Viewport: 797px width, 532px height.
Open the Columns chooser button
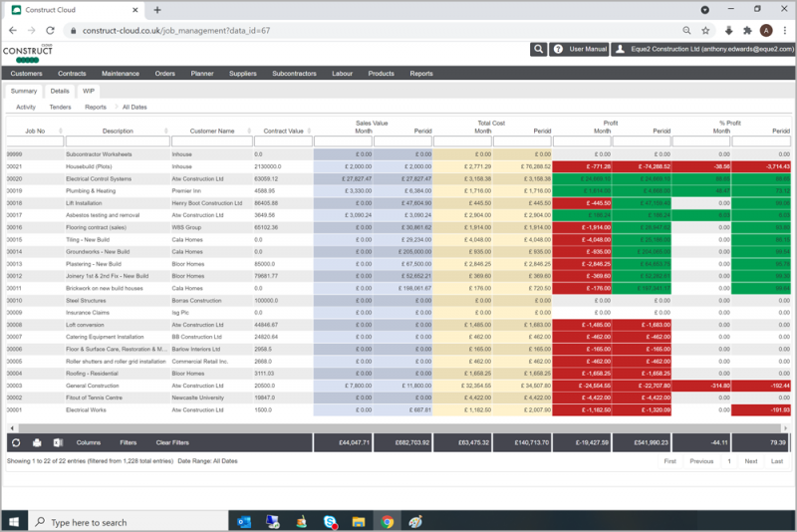(89, 442)
